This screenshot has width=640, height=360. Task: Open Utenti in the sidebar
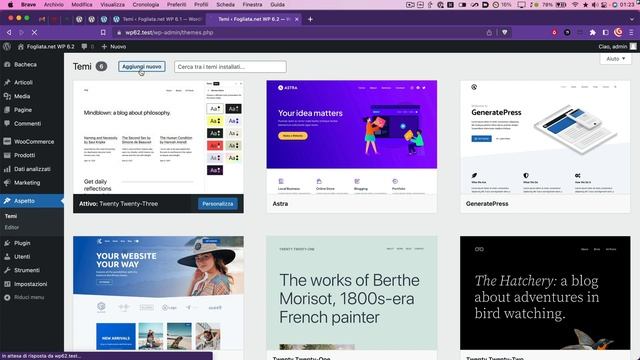point(22,257)
